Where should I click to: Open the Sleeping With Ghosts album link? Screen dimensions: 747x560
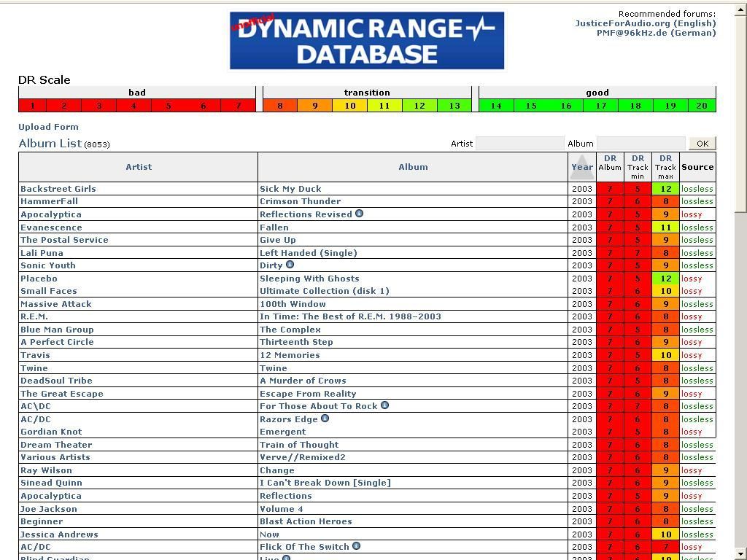pyautogui.click(x=309, y=279)
